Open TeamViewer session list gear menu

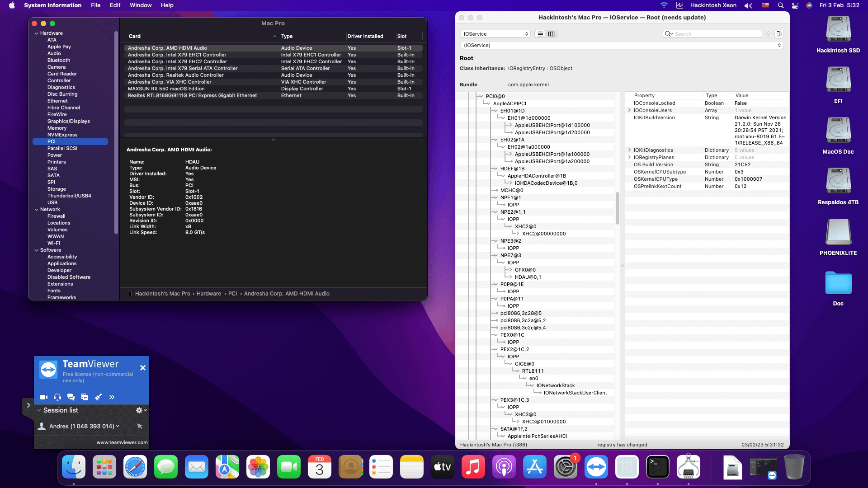(x=141, y=410)
